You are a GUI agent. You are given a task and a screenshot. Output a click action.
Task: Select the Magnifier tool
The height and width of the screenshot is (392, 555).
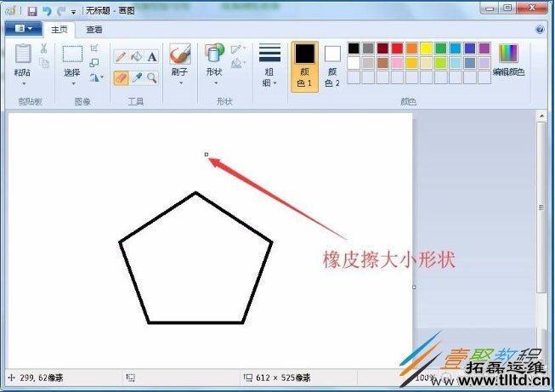[152, 78]
